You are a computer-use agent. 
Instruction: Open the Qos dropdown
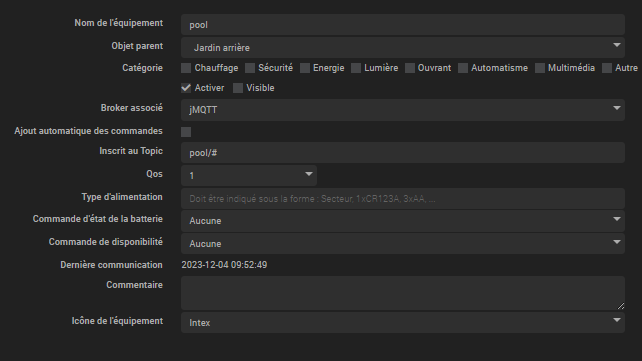(249, 176)
